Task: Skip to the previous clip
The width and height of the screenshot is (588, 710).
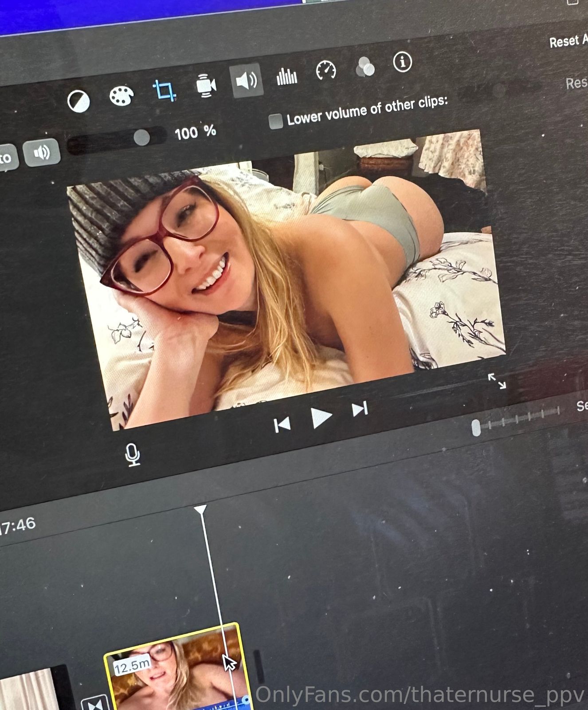Action: 282,425
